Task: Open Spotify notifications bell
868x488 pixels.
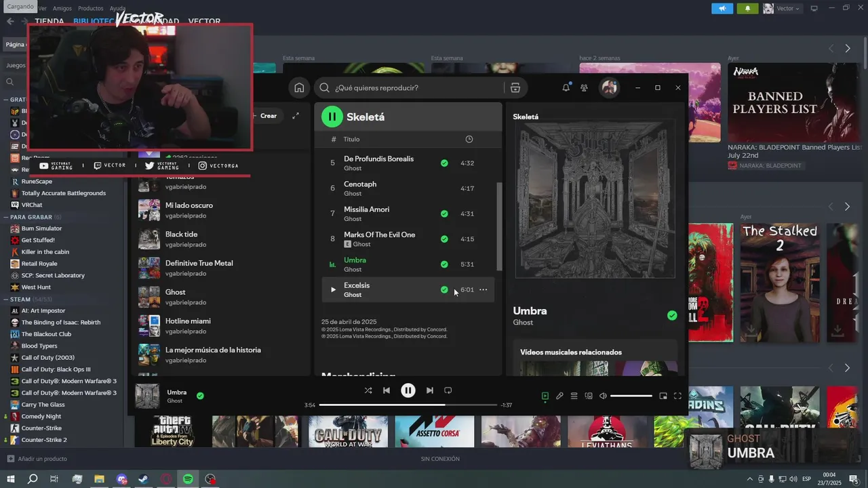Action: click(x=566, y=87)
